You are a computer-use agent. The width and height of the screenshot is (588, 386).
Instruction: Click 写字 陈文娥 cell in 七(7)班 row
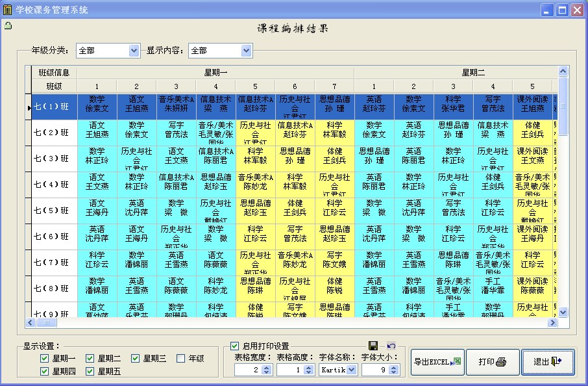334,262
